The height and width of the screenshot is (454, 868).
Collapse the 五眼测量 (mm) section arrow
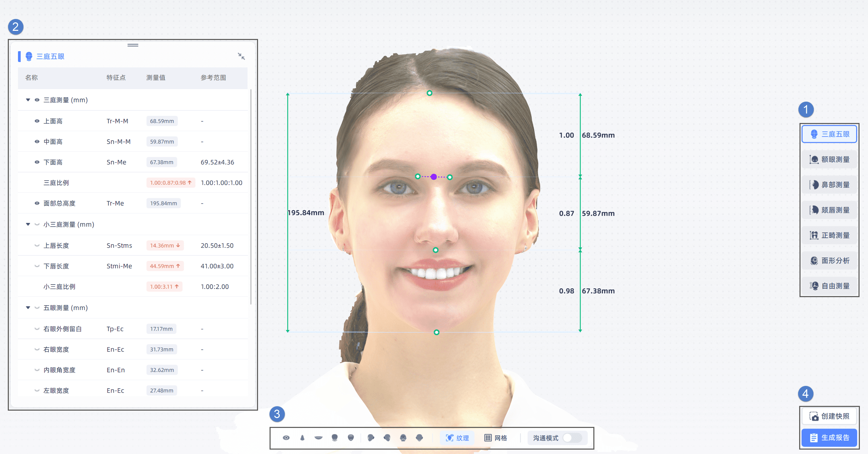[x=28, y=308]
